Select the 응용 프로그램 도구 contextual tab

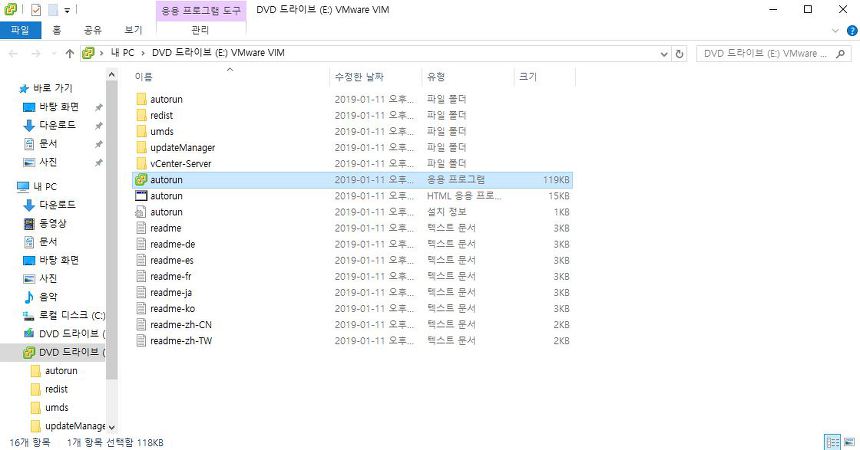coord(201,10)
